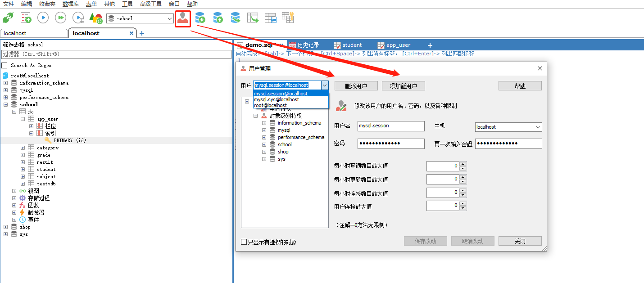Increase 每小时连接数目最大值 with up arrow
Viewport: 644px width, 283px height.
click(463, 191)
